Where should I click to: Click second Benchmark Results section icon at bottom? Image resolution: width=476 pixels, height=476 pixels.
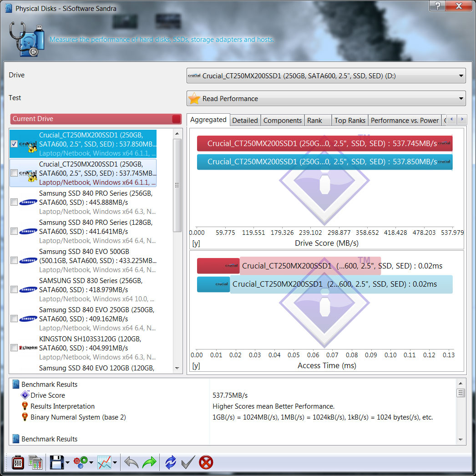tap(16, 439)
